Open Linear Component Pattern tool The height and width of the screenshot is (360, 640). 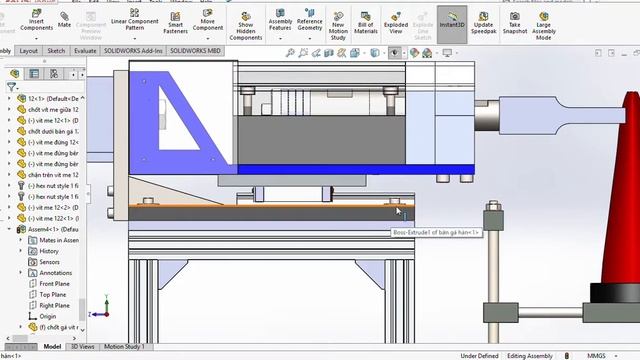pyautogui.click(x=134, y=20)
